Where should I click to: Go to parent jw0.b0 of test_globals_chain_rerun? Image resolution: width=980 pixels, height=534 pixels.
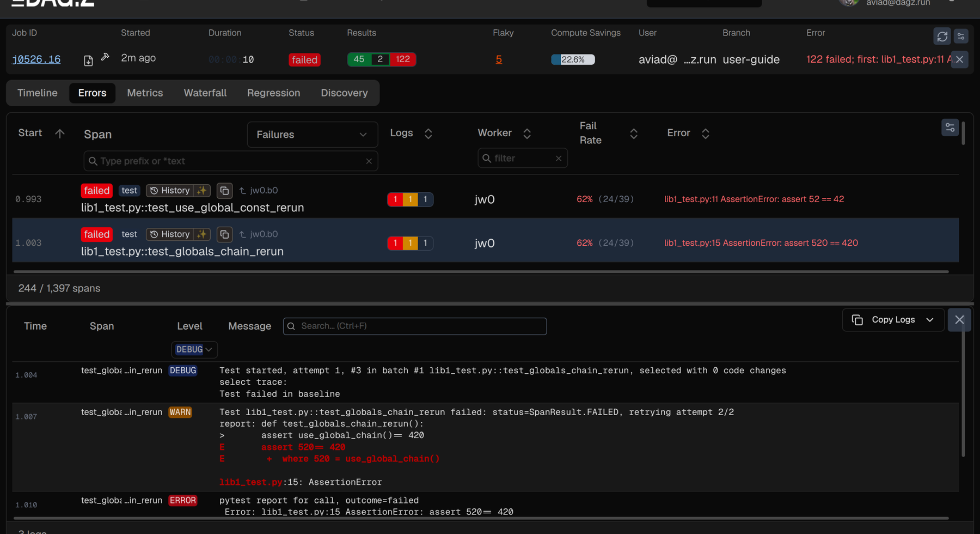pyautogui.click(x=259, y=234)
